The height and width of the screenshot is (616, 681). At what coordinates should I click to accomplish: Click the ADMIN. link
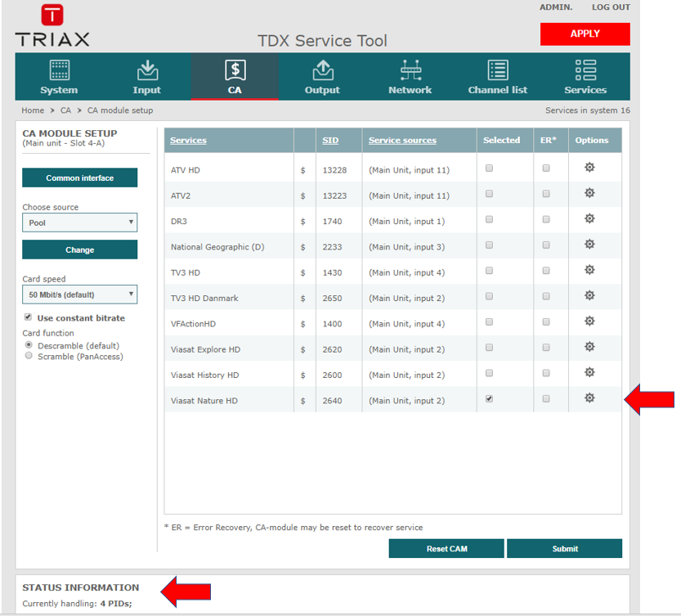pyautogui.click(x=556, y=7)
